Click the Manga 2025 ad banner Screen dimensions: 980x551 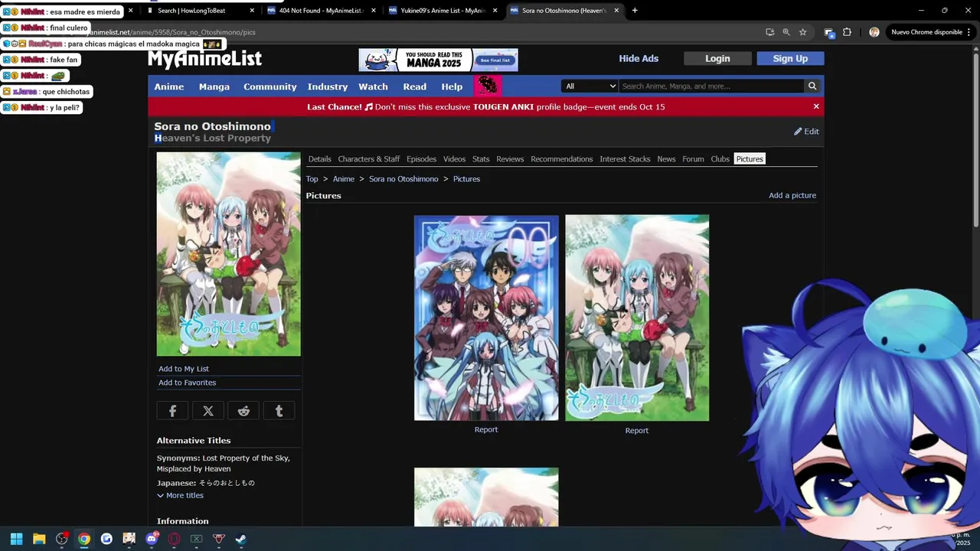(438, 60)
